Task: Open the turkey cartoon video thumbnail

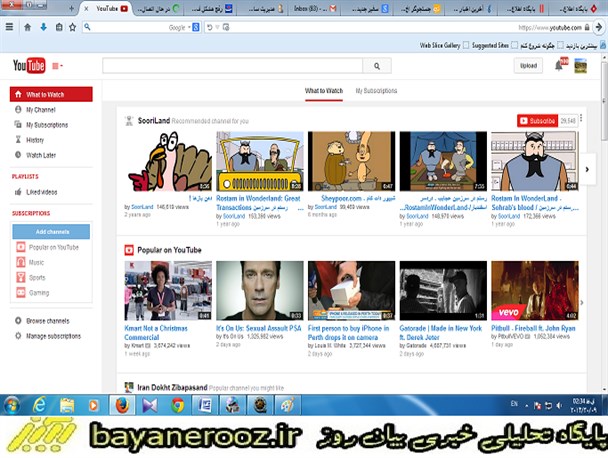Action: (168, 161)
